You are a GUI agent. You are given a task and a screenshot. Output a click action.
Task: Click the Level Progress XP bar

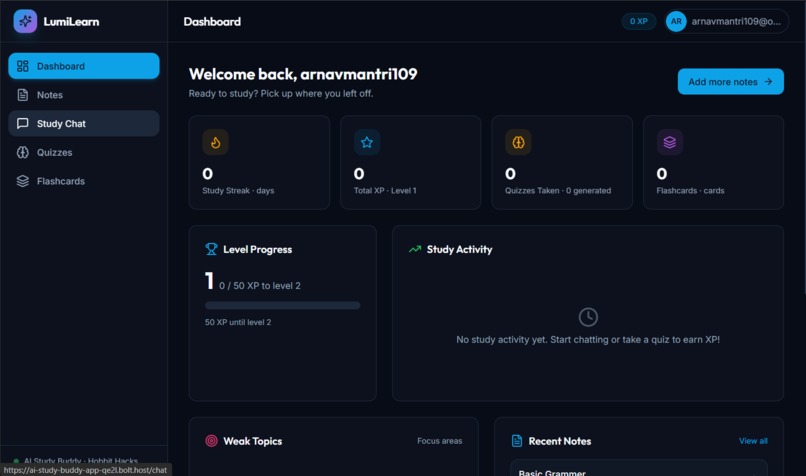coord(282,305)
